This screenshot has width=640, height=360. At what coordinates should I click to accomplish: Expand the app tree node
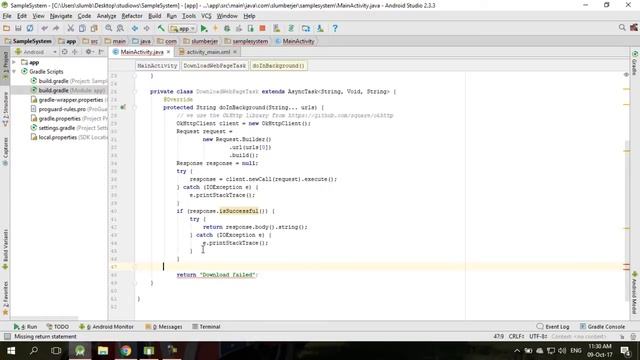coord(14,62)
